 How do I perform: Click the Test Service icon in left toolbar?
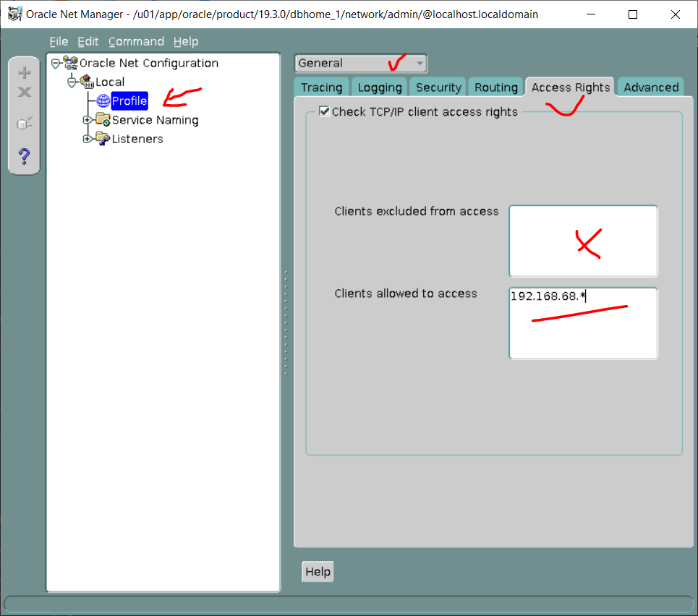coord(24,124)
